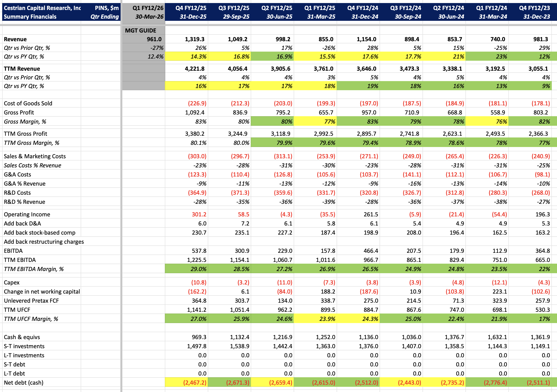Select TTM Revenue value 4,221.8
Viewport: 557px width, 392px height.
[194, 69]
